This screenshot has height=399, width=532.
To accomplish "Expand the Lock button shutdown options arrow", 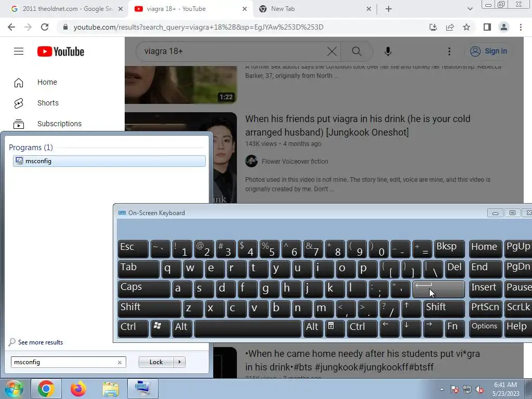I will pos(179,362).
